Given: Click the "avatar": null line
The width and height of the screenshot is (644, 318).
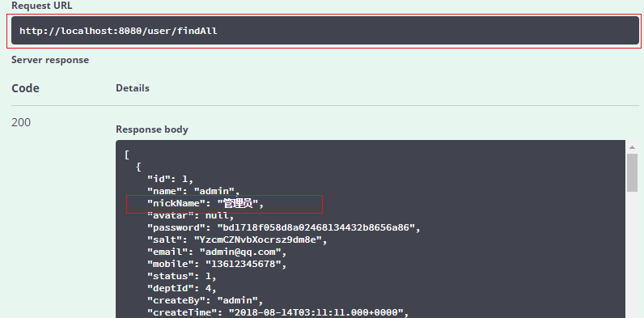Looking at the screenshot, I should 191,215.
